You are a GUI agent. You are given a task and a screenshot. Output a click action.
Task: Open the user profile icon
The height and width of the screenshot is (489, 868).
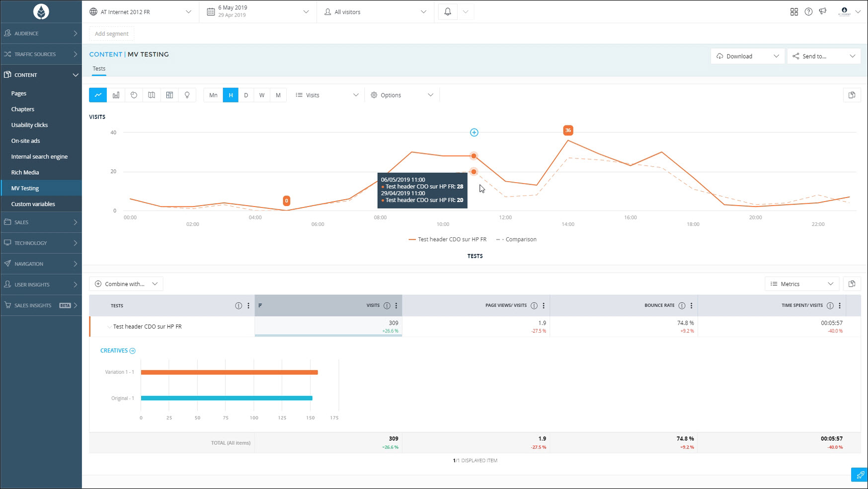[x=844, y=11]
